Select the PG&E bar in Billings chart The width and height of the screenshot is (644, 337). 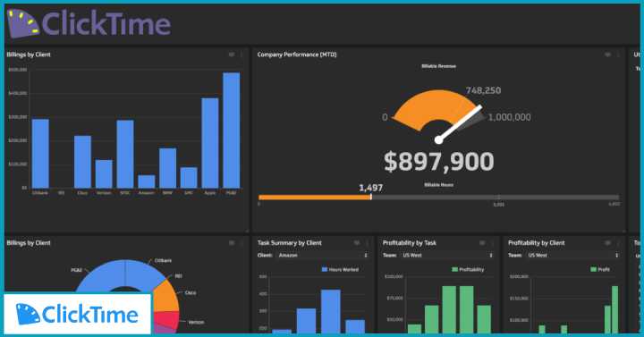click(232, 131)
